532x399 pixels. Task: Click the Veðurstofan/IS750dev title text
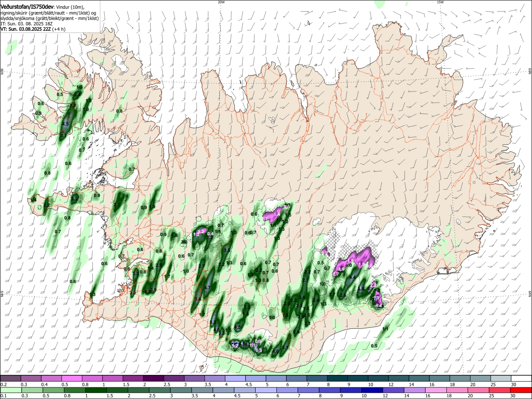pos(27,7)
